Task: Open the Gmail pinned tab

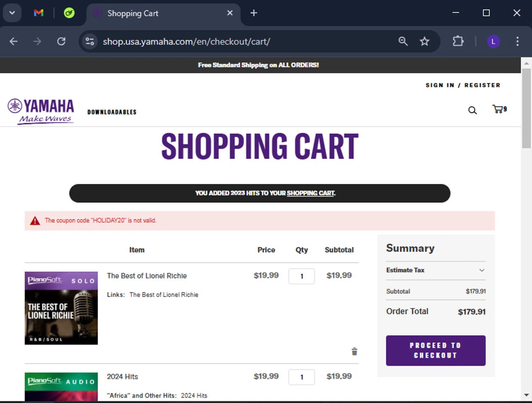Action: click(x=39, y=13)
